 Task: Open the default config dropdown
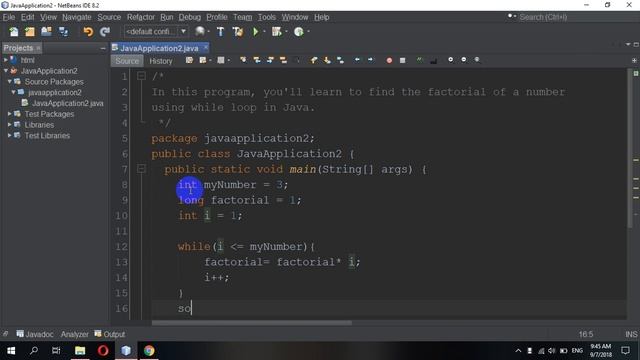155,31
